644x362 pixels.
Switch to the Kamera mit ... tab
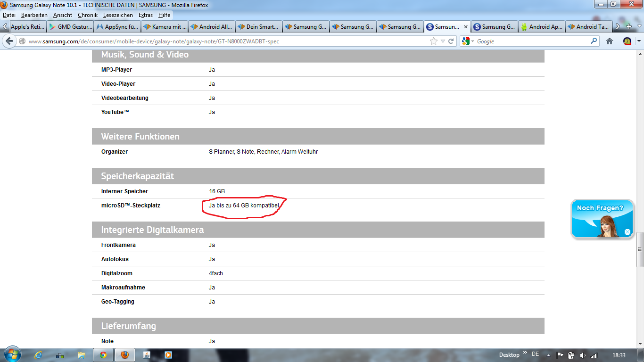[165, 27]
